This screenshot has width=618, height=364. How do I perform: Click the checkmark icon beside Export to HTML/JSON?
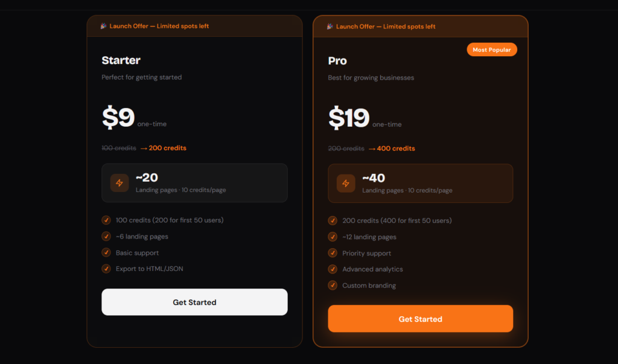point(106,269)
